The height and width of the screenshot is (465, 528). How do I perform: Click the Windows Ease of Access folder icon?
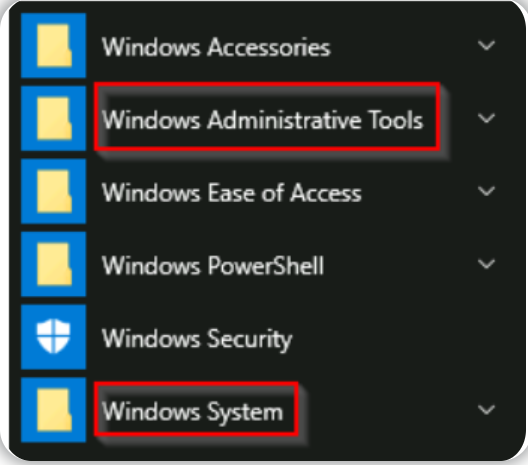pyautogui.click(x=54, y=191)
